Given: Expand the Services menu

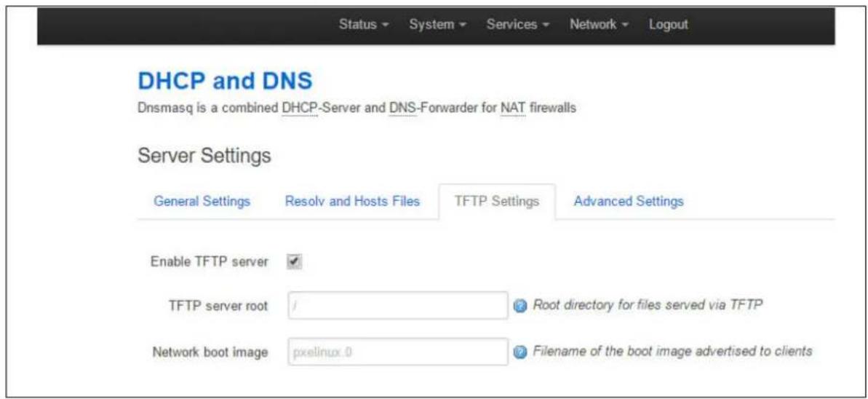Looking at the screenshot, I should 517,25.
